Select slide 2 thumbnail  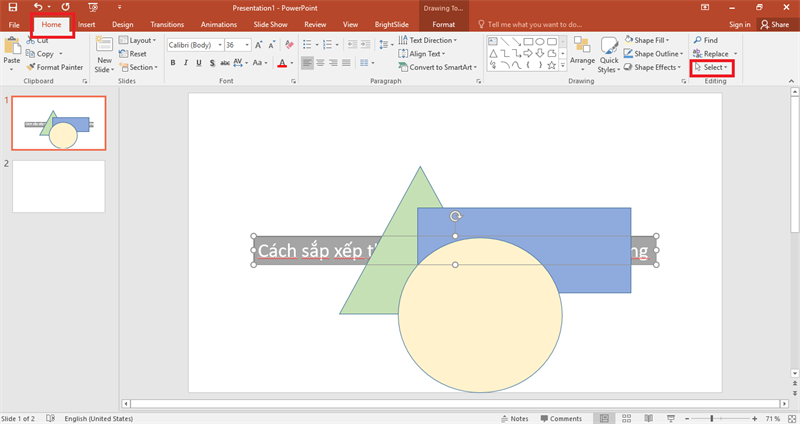click(59, 186)
